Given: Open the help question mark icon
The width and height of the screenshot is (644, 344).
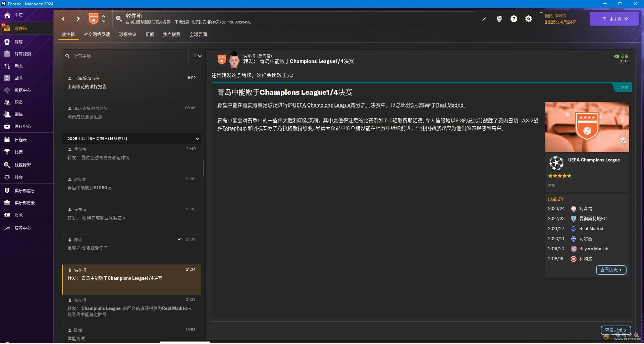Looking at the screenshot, I should tap(514, 19).
